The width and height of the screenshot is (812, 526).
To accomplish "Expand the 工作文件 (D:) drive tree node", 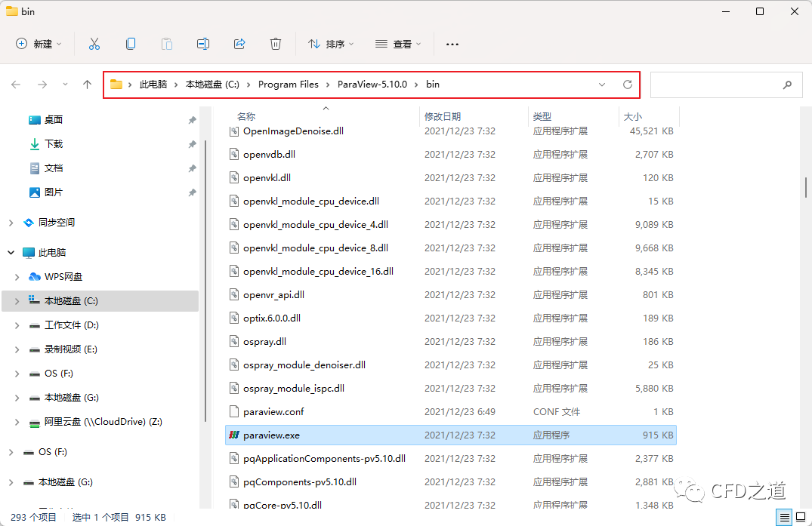I will (x=17, y=325).
